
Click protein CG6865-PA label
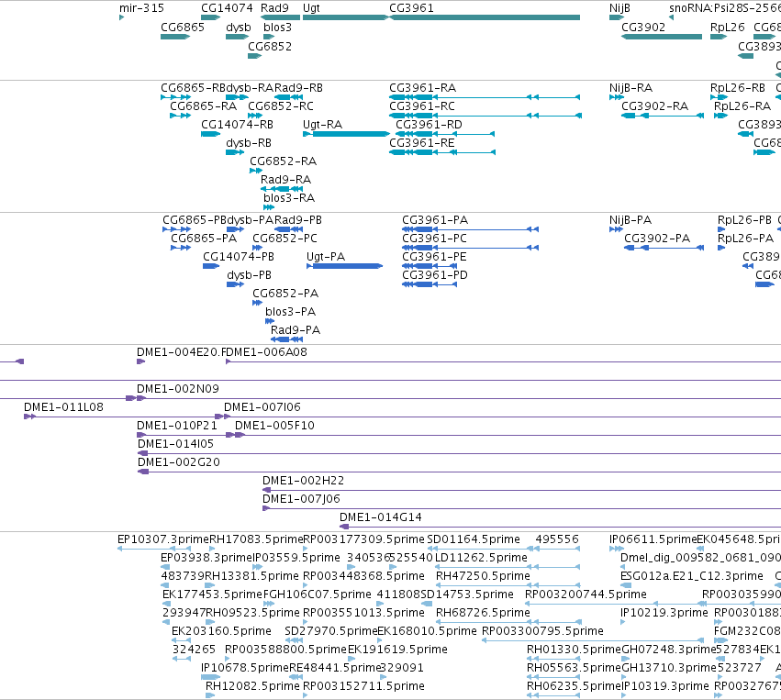(x=204, y=238)
